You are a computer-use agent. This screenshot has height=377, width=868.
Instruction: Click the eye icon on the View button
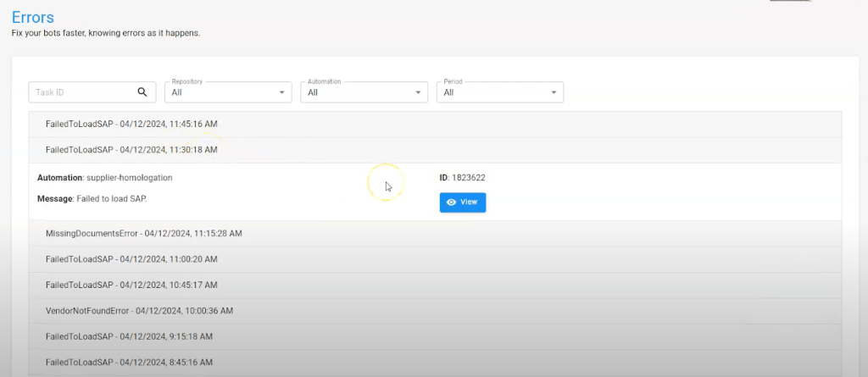(x=451, y=202)
